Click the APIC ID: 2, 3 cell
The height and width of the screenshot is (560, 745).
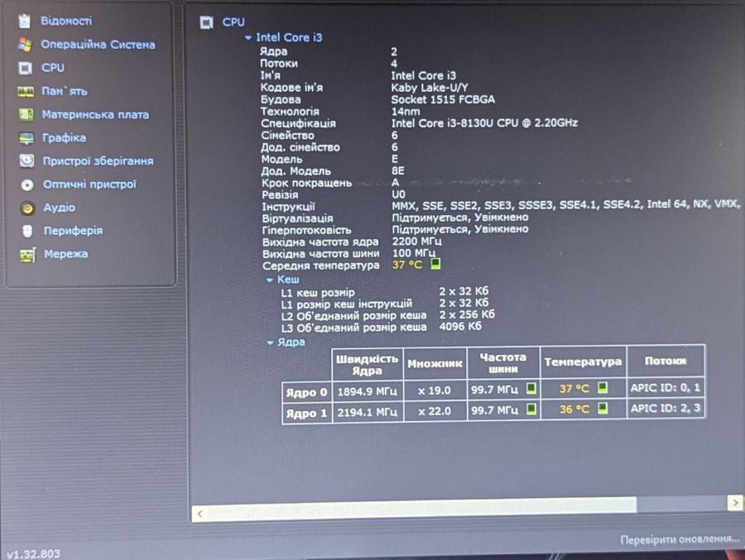point(666,408)
